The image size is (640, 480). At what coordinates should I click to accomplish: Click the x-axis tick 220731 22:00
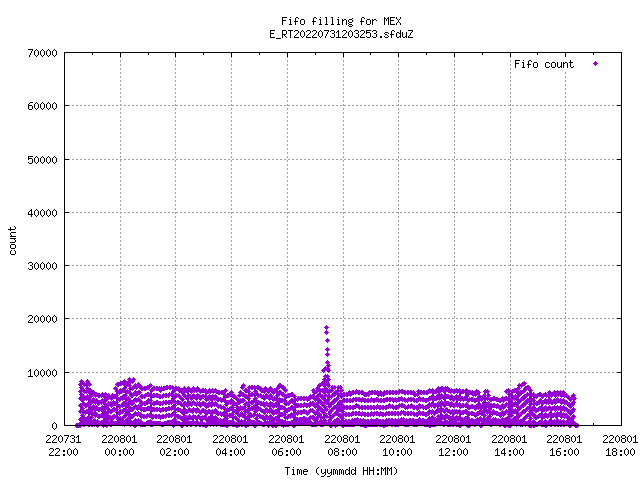pos(63,446)
